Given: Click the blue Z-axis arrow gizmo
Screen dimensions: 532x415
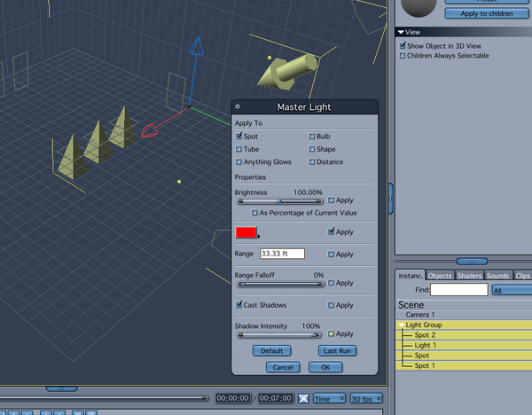Looking at the screenshot, I should pyautogui.click(x=197, y=46).
